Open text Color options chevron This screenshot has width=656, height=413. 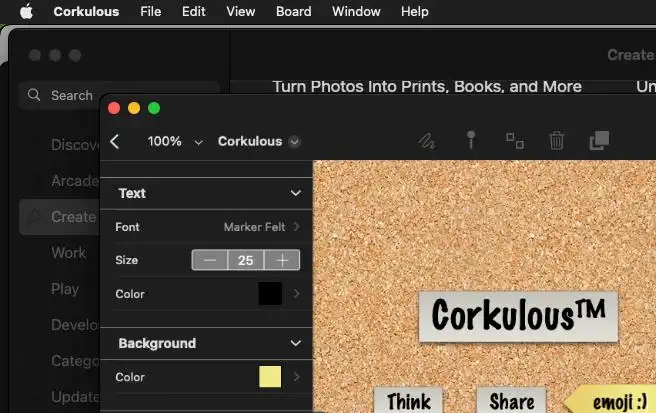point(296,294)
